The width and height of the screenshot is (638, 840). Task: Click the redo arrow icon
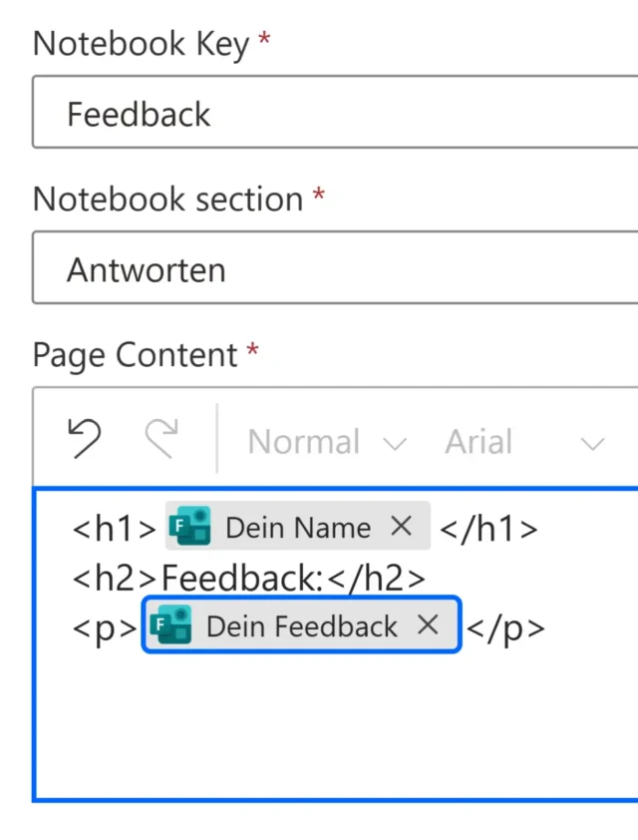161,440
